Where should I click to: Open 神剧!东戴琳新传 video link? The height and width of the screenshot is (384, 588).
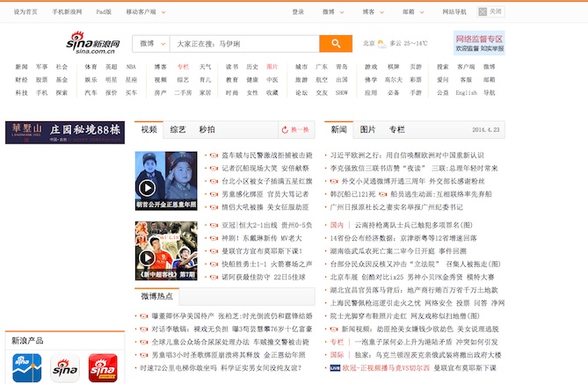tap(262, 238)
